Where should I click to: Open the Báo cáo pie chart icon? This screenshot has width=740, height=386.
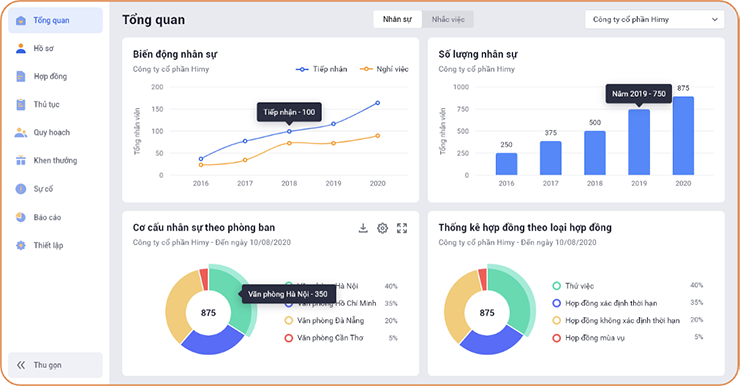(x=21, y=217)
